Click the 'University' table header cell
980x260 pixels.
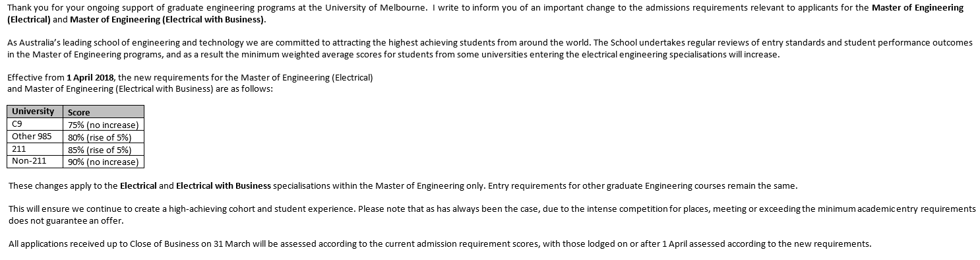(x=35, y=112)
